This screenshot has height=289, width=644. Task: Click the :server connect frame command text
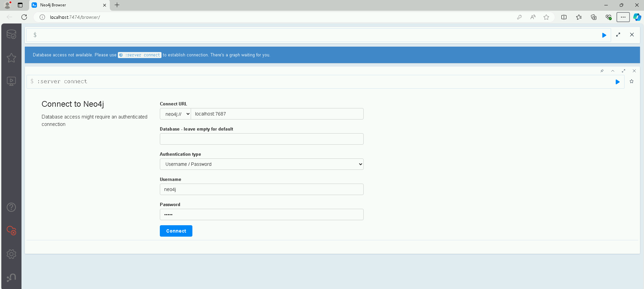click(x=62, y=82)
